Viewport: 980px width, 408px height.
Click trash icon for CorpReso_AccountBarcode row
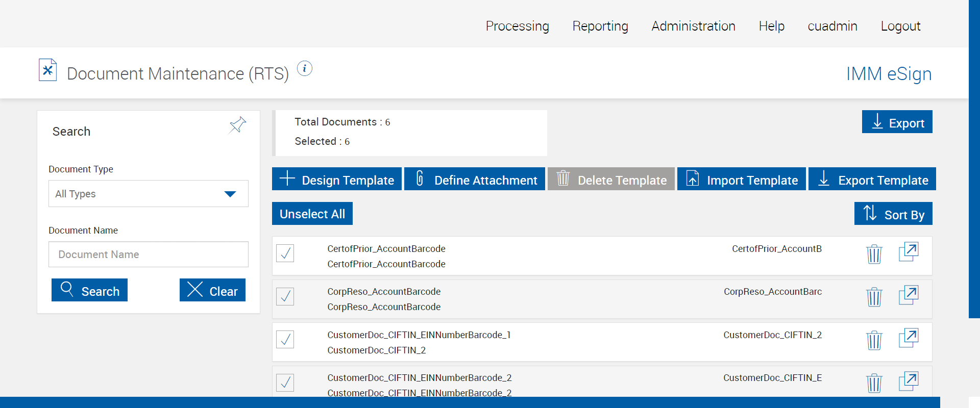[x=874, y=296]
